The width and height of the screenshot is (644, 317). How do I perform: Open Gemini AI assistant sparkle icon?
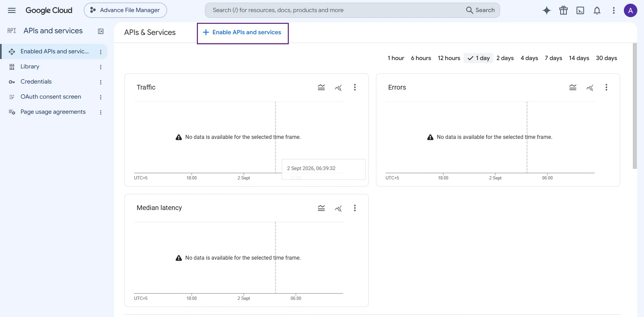pyautogui.click(x=547, y=10)
